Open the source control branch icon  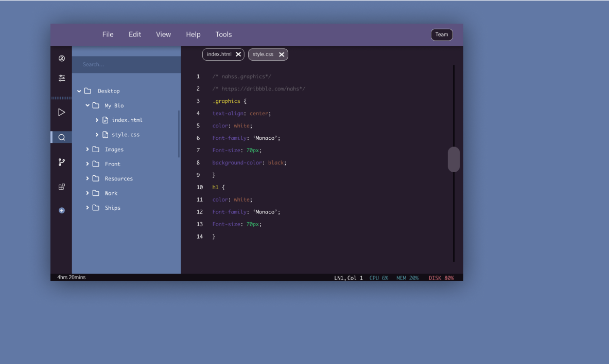point(61,161)
